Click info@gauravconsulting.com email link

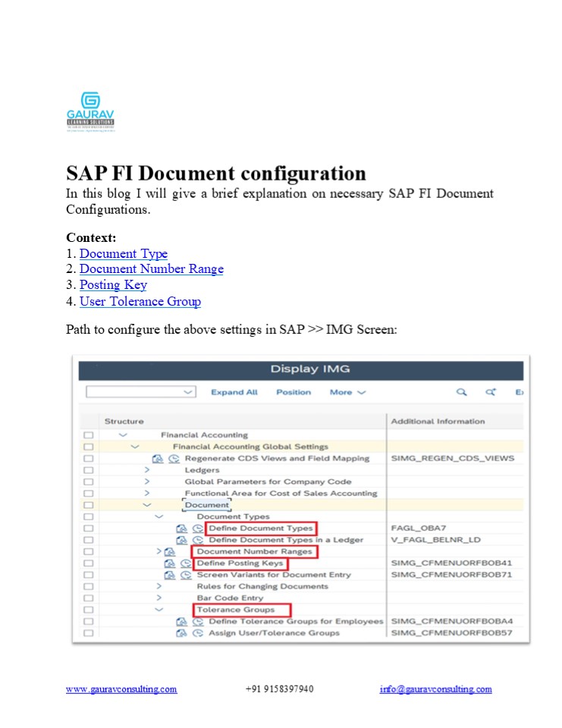[x=435, y=689]
